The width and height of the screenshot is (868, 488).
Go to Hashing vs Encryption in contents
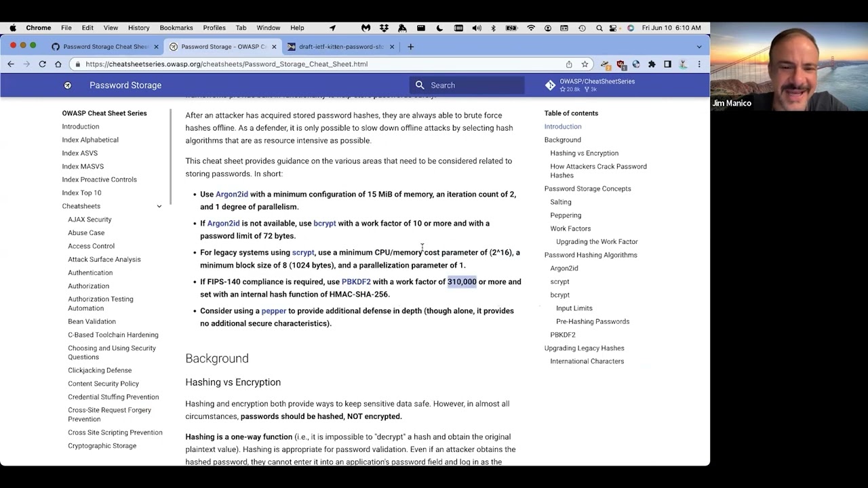point(584,153)
